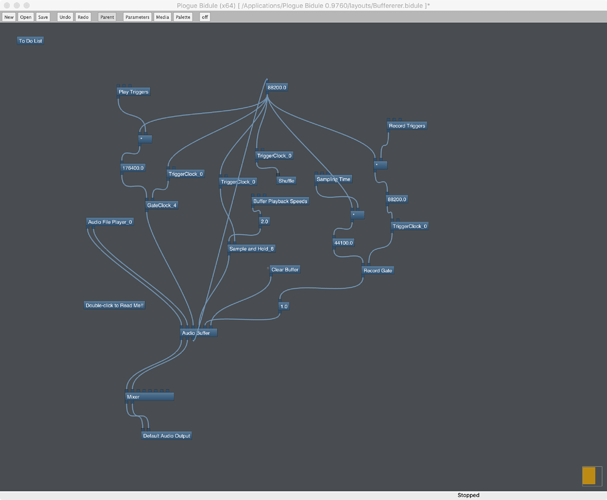This screenshot has width=607, height=500.
Task: Select the Mixer bidule
Action: 149,397
